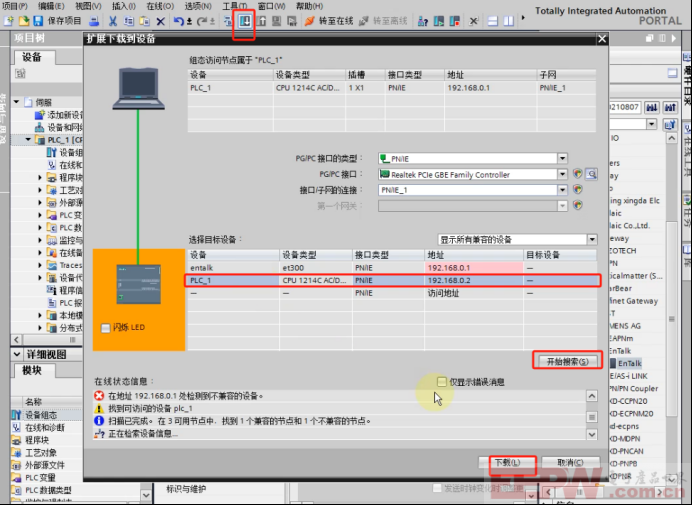
Task: Click the Open project toolbar icon
Action: pyautogui.click(x=24, y=21)
